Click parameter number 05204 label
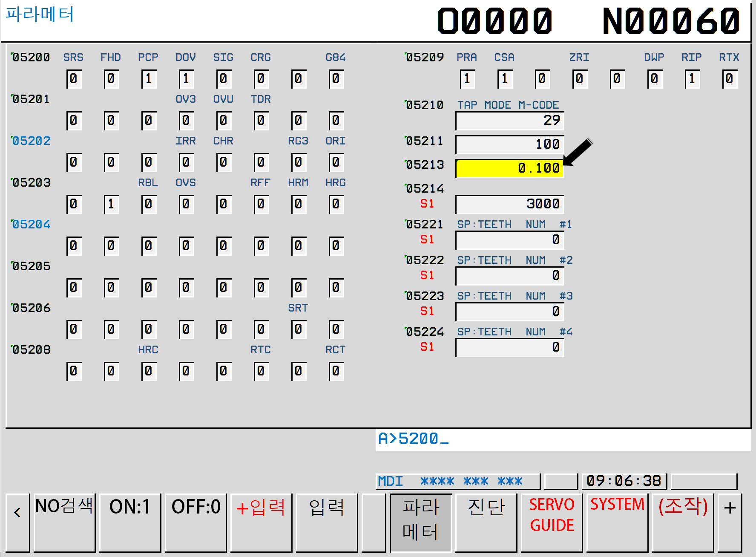This screenshot has width=756, height=557. coord(31,225)
